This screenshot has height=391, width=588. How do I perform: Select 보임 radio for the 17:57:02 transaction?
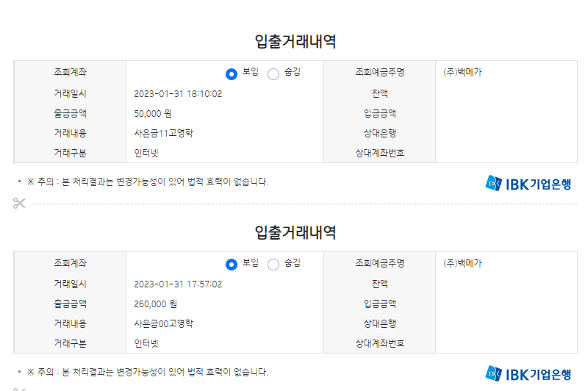232,264
